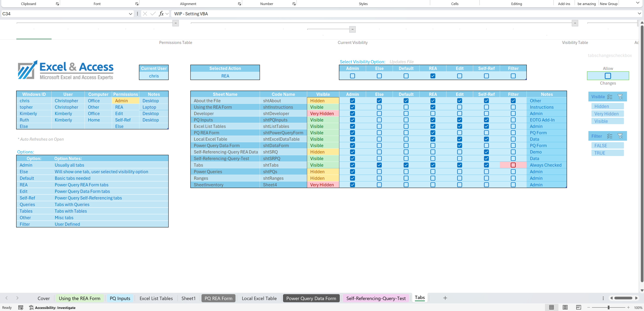Toggle multi-select on the Visible slicer
The height and width of the screenshot is (311, 644).
coord(610,97)
